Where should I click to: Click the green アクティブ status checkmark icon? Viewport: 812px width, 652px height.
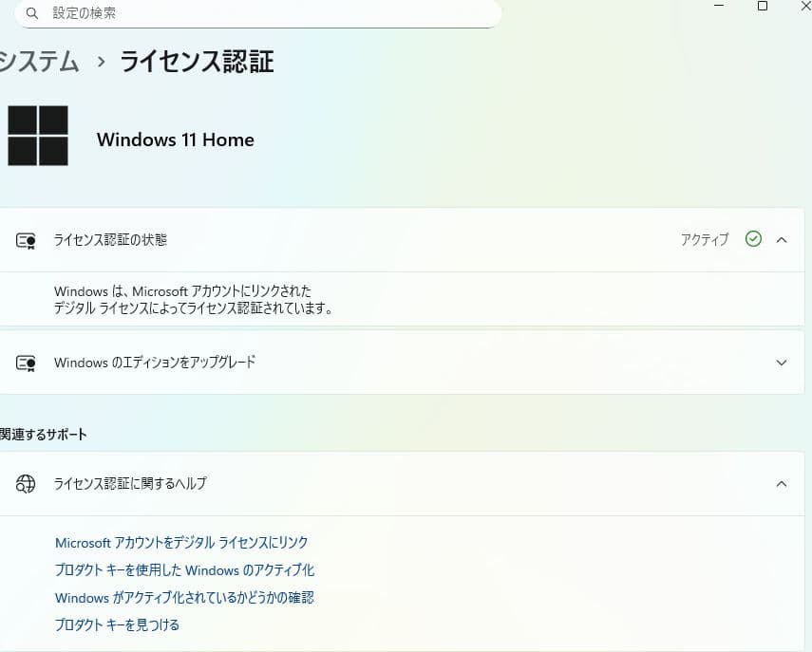[753, 239]
